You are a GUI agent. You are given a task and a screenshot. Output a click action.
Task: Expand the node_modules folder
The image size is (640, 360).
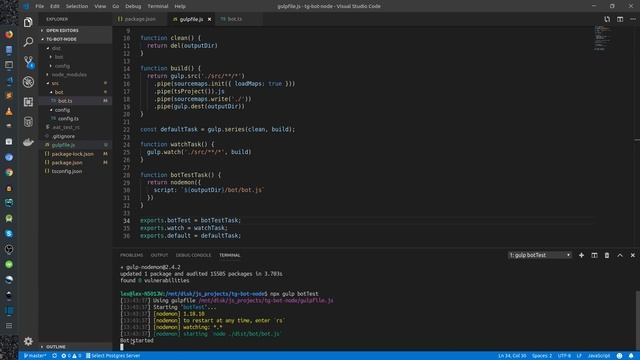(75, 75)
